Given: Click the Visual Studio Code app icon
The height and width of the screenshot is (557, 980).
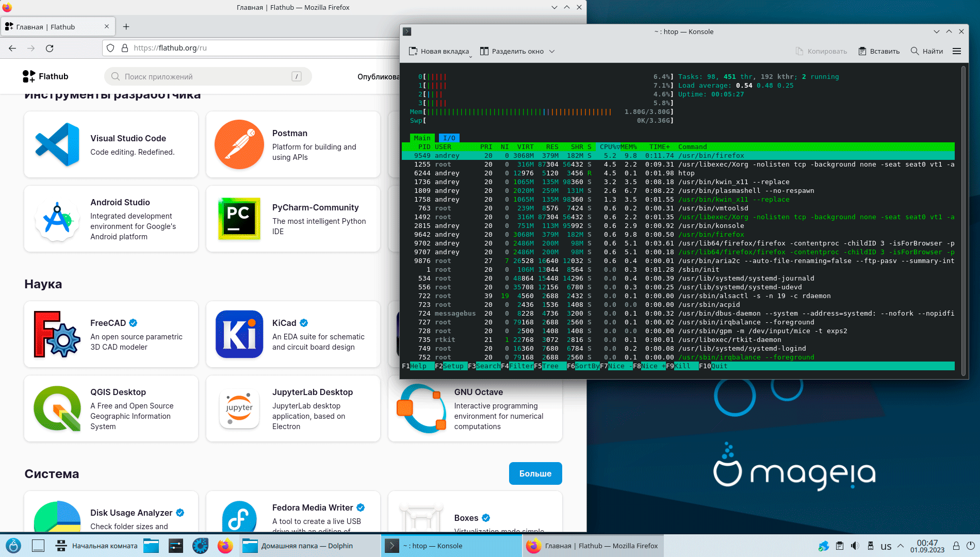Looking at the screenshot, I should pos(57,144).
